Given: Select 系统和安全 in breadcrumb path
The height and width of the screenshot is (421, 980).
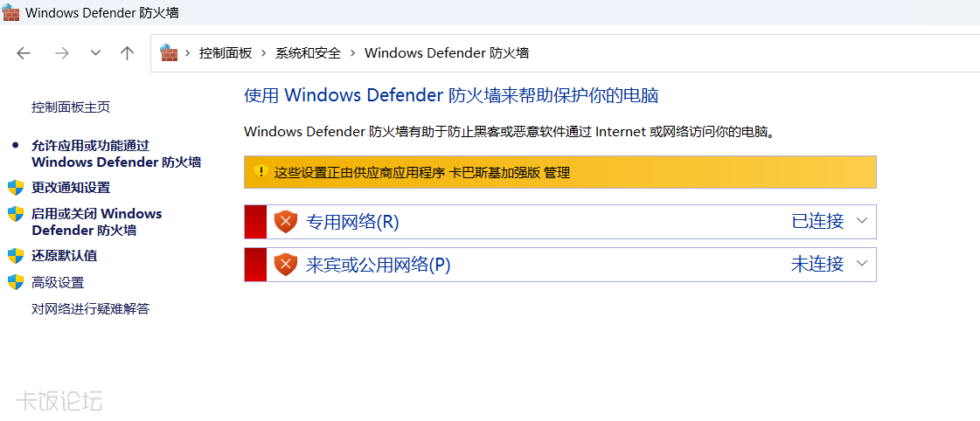Looking at the screenshot, I should click(308, 53).
